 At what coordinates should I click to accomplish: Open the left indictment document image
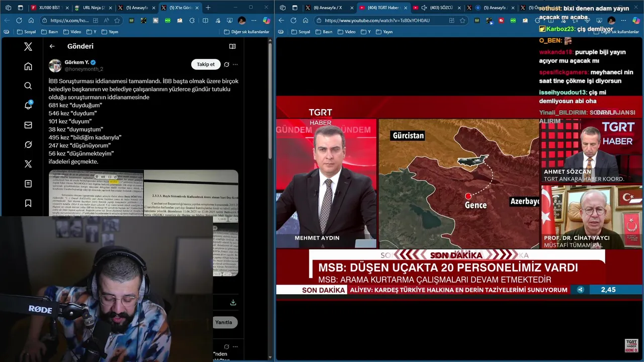coord(96,193)
